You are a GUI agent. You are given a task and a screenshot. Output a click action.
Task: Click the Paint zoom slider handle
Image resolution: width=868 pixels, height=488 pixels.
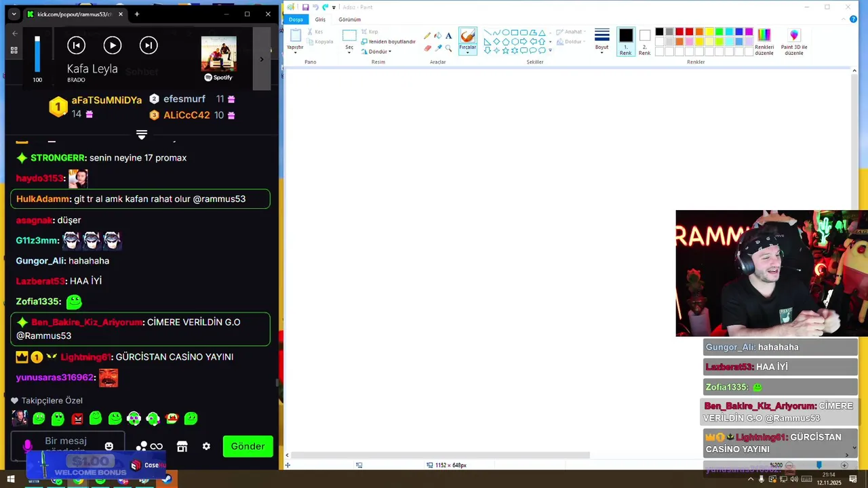point(818,465)
